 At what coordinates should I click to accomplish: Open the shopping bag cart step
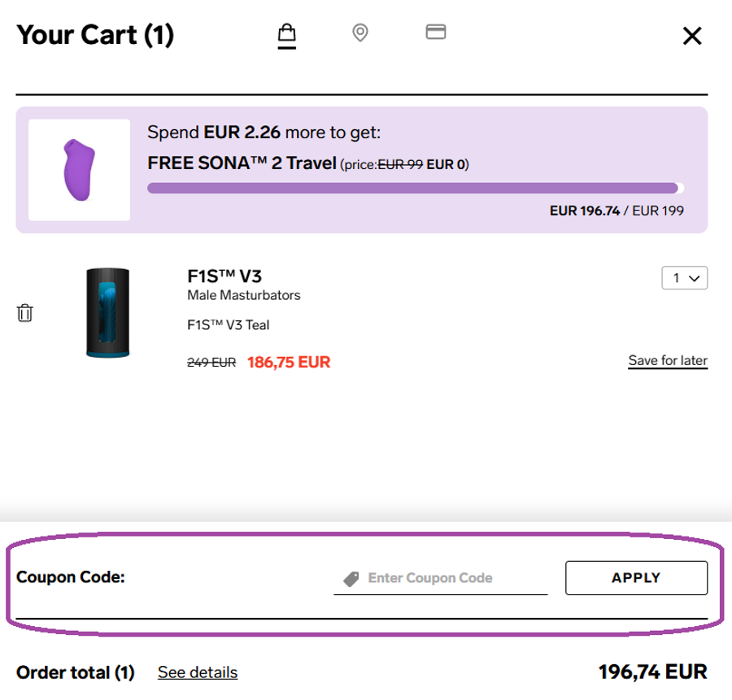286,33
